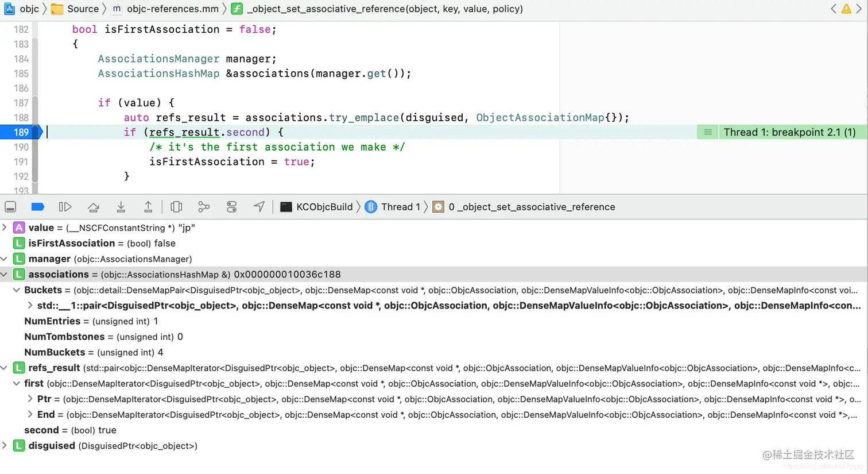The width and height of the screenshot is (868, 474).
Task: Collapse the first member of refs_result
Action: (x=17, y=383)
